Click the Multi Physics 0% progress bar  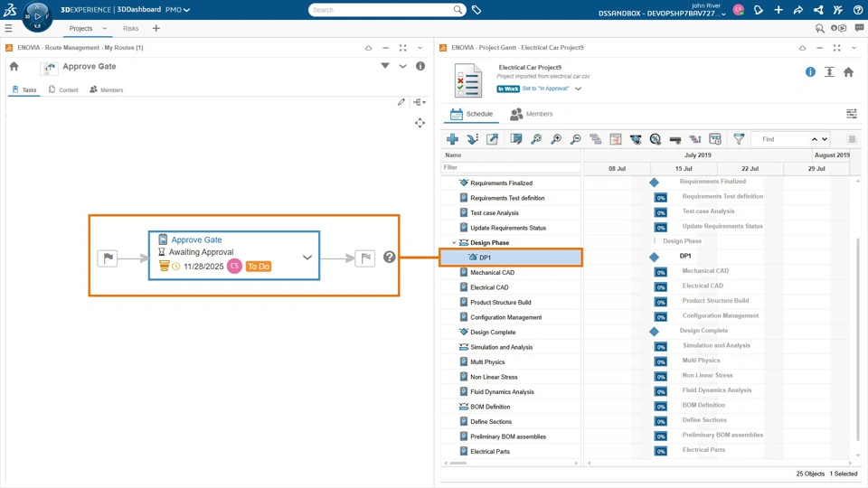click(660, 361)
